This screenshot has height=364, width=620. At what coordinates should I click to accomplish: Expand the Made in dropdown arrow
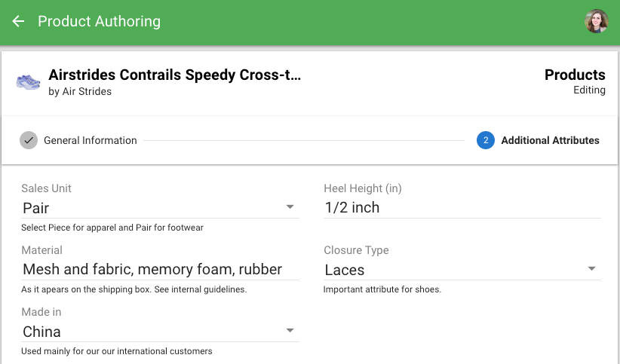(x=290, y=330)
